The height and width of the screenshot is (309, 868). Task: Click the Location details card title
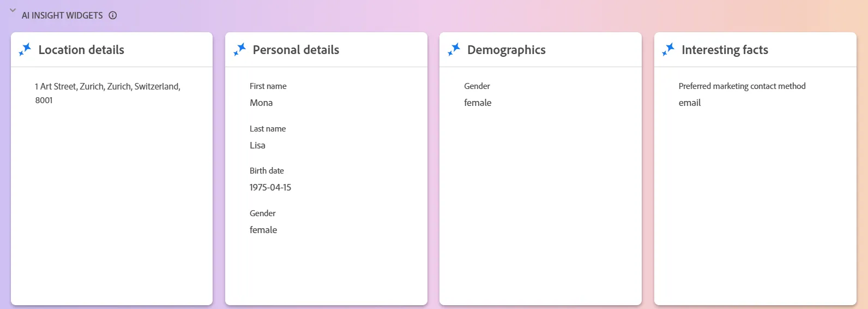pos(81,50)
